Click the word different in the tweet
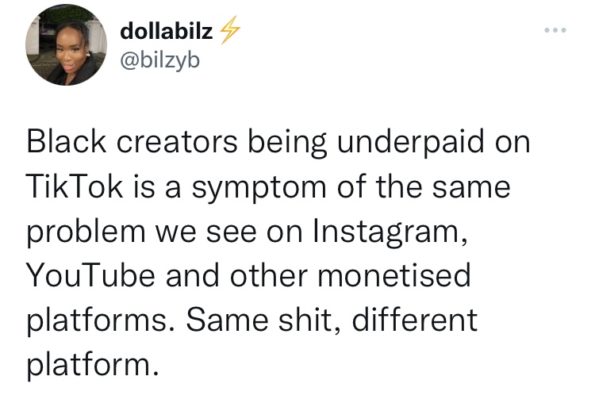This screenshot has width=595, height=403. pos(414,320)
